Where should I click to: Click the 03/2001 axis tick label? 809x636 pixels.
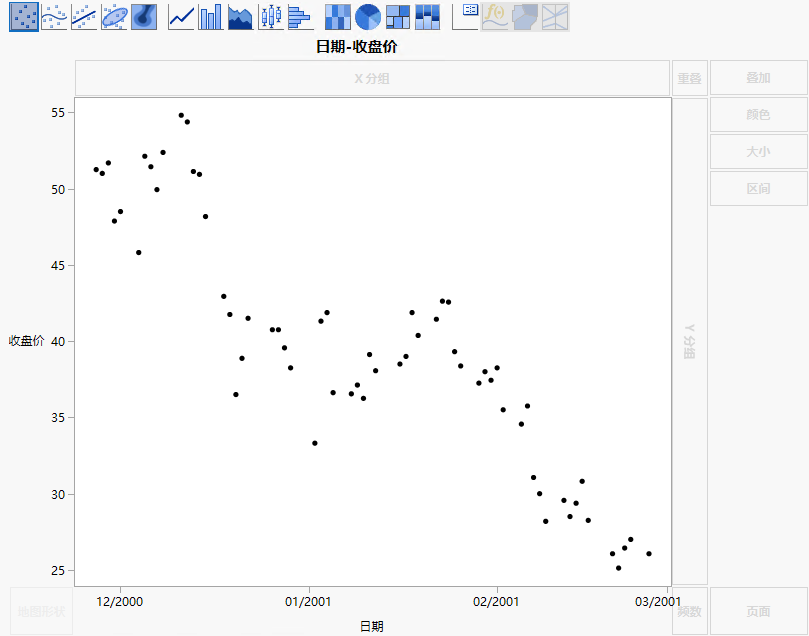pyautogui.click(x=658, y=602)
